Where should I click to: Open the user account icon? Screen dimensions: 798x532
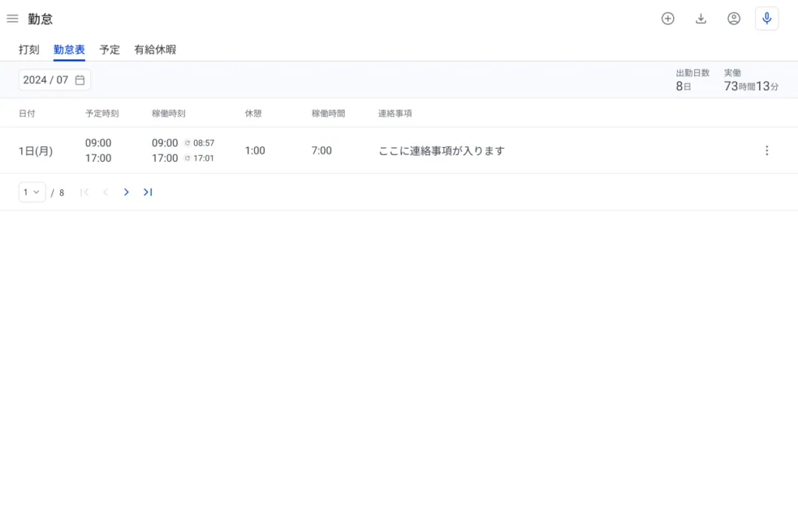pos(734,19)
